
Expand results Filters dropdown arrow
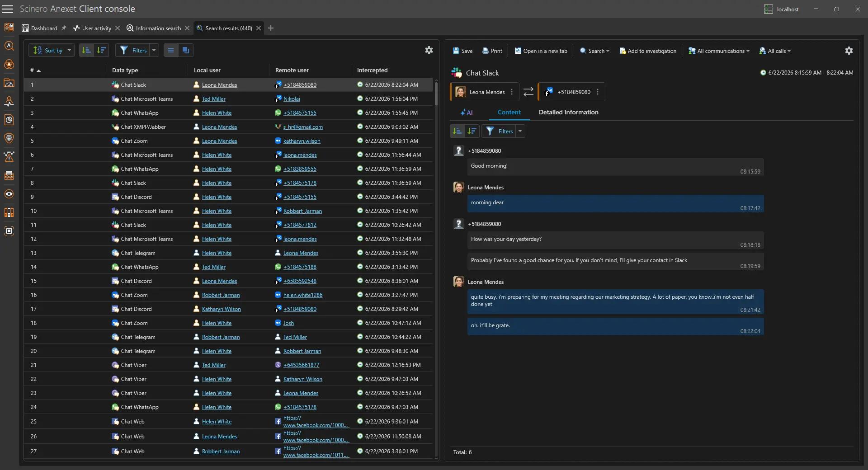point(154,50)
